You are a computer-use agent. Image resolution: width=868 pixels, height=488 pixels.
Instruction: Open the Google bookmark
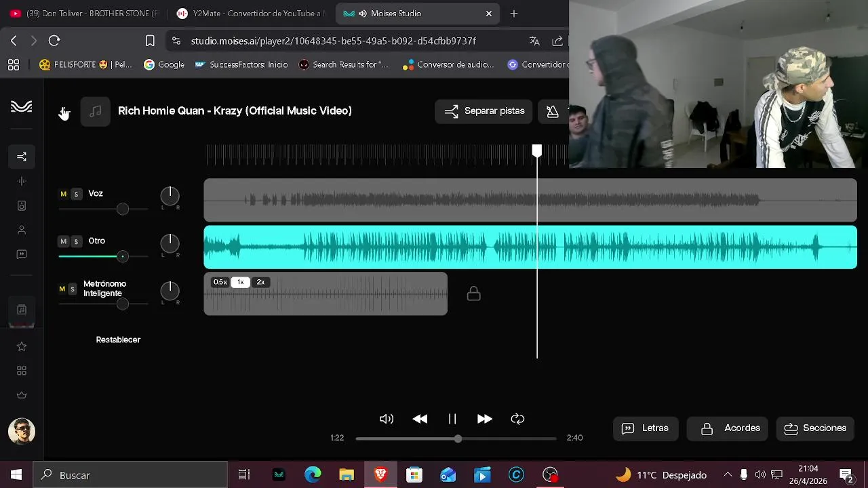[x=164, y=64]
